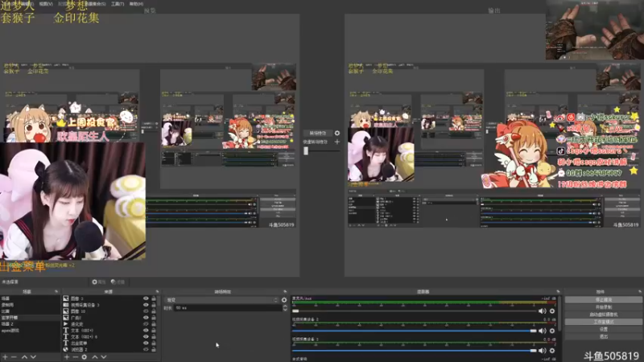Open source 属性 button below the preview
The image size is (644, 362).
(x=98, y=282)
